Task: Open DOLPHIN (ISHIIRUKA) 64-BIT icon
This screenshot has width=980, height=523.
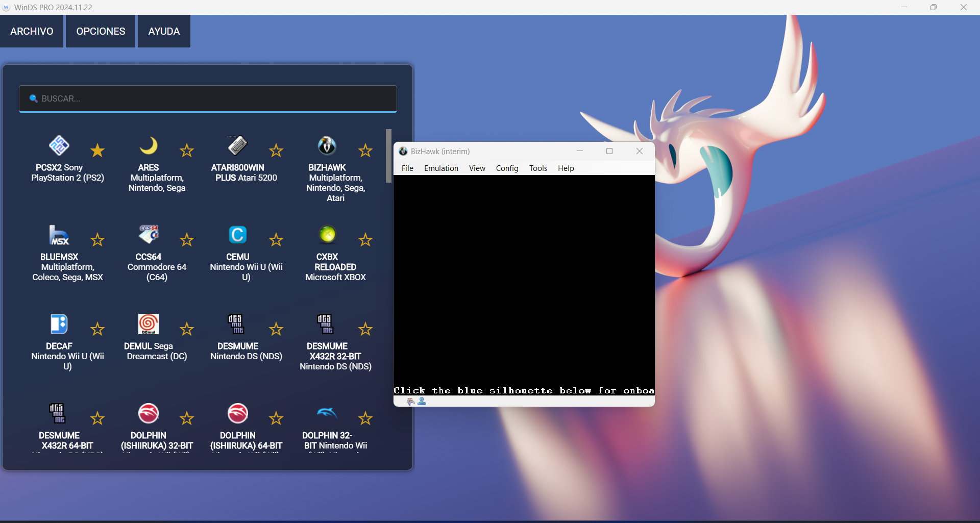Action: [238, 413]
